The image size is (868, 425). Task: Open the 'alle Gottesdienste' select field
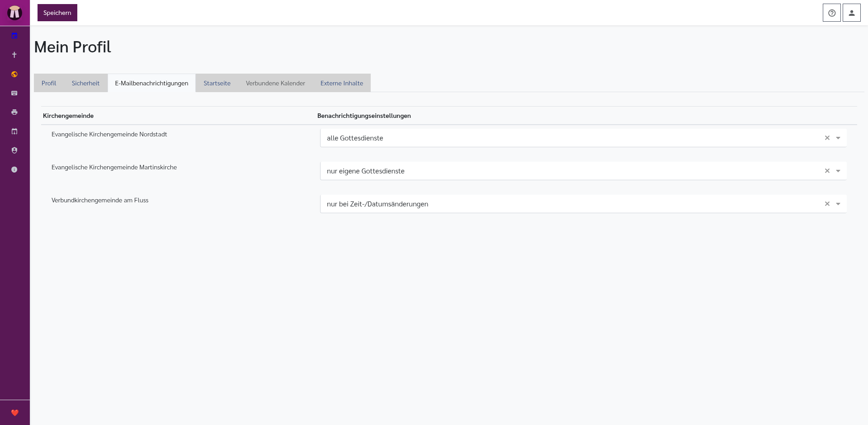(583, 138)
